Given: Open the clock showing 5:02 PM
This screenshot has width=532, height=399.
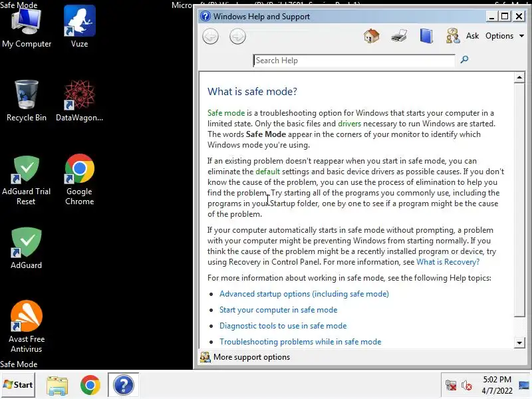Looking at the screenshot, I should (x=497, y=385).
